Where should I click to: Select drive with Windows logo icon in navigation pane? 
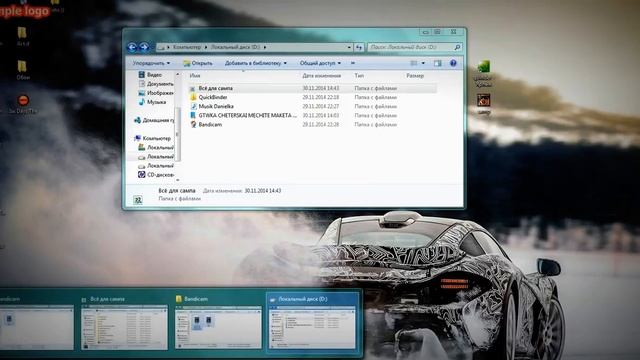[x=156, y=147]
